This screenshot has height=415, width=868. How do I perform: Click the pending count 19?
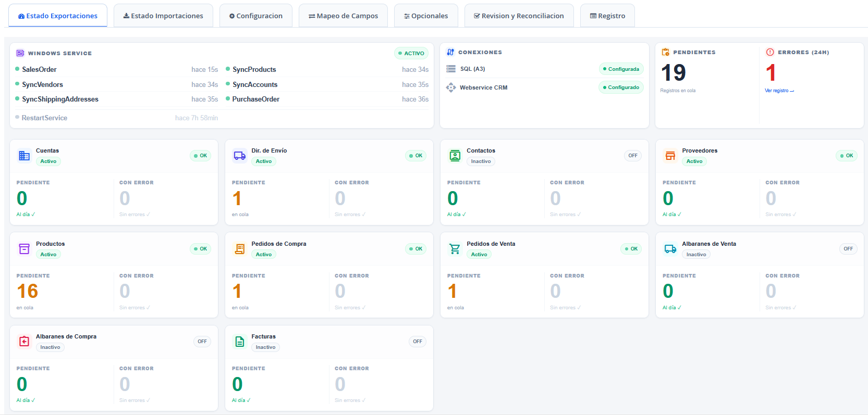tap(674, 72)
